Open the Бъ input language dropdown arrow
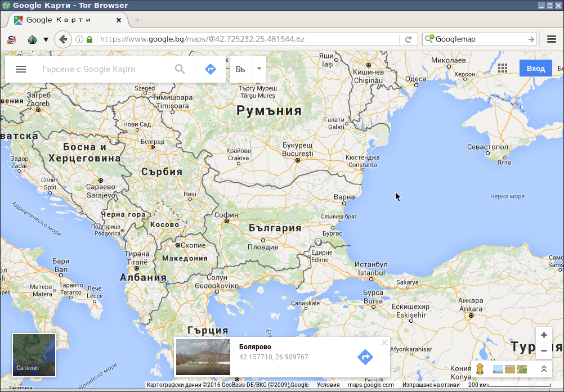The height and width of the screenshot is (392, 564). pos(259,69)
